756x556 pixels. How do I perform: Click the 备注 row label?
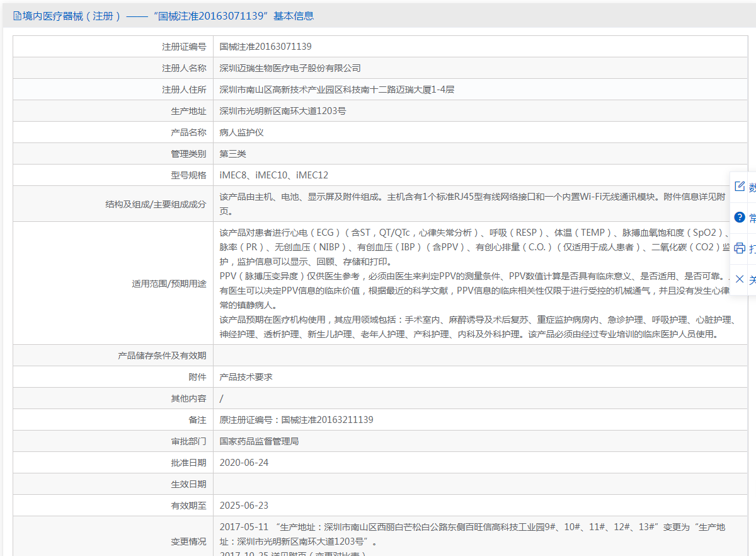(x=197, y=420)
